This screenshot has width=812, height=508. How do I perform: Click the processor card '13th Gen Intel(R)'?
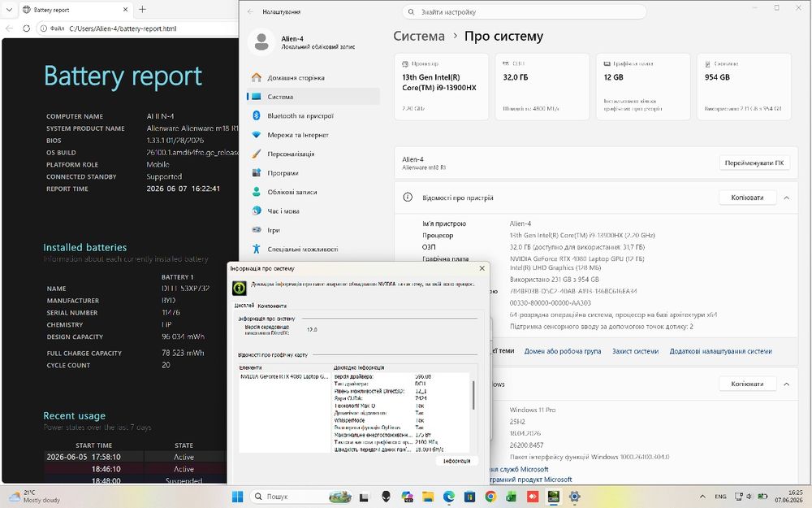tap(441, 87)
